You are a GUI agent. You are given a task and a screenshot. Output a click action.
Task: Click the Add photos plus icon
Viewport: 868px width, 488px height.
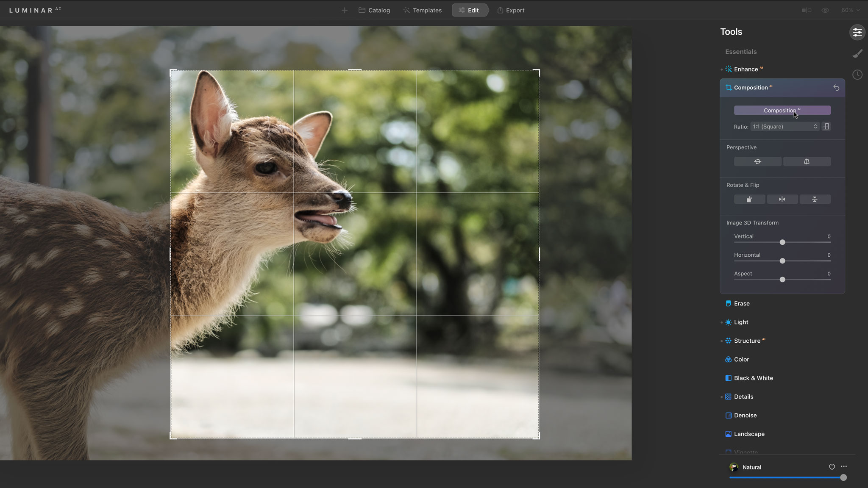click(344, 10)
